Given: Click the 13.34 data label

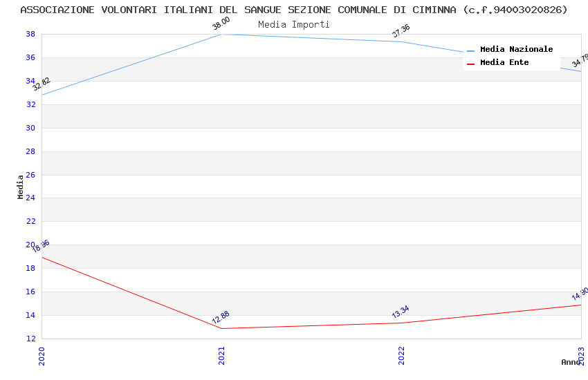Looking at the screenshot, I should tap(401, 312).
